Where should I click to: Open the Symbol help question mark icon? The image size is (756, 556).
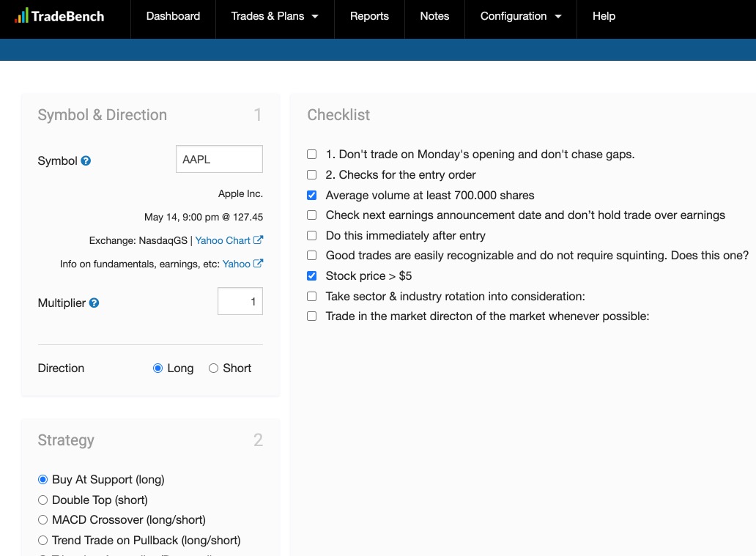pos(86,160)
